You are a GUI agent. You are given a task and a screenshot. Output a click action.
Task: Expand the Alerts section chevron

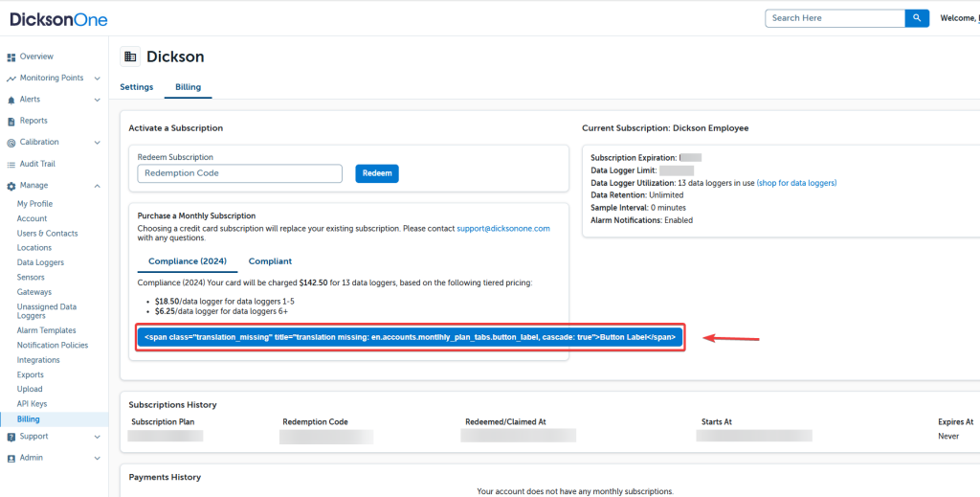(98, 100)
